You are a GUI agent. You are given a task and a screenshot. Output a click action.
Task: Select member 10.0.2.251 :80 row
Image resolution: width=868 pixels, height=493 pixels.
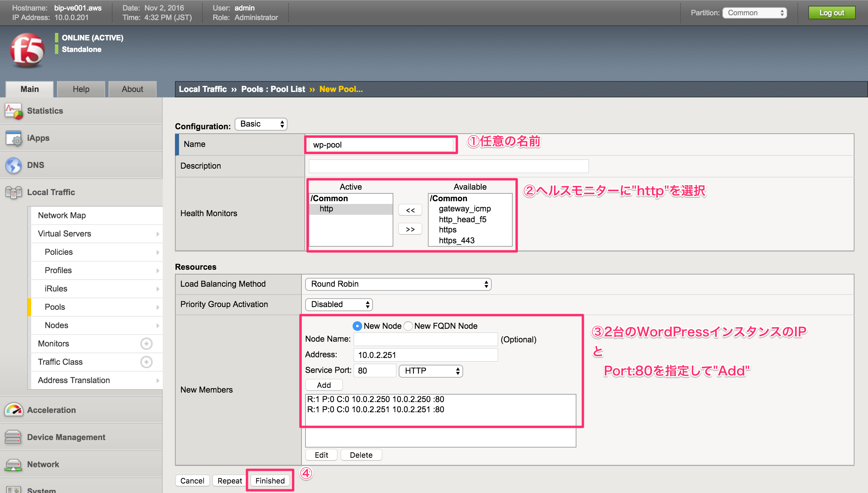point(440,410)
